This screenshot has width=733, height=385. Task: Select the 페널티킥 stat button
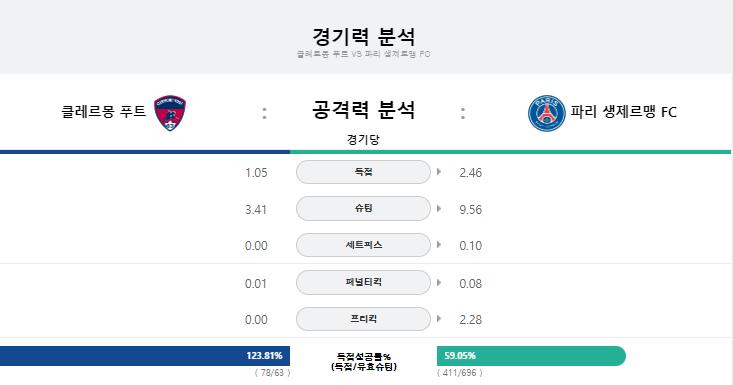pos(363,283)
